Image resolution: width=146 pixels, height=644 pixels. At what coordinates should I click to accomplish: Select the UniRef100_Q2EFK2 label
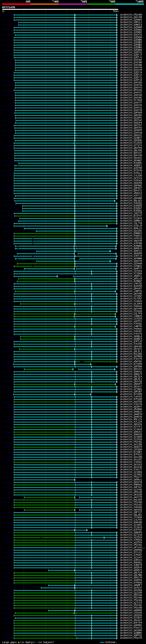click(x=131, y=53)
